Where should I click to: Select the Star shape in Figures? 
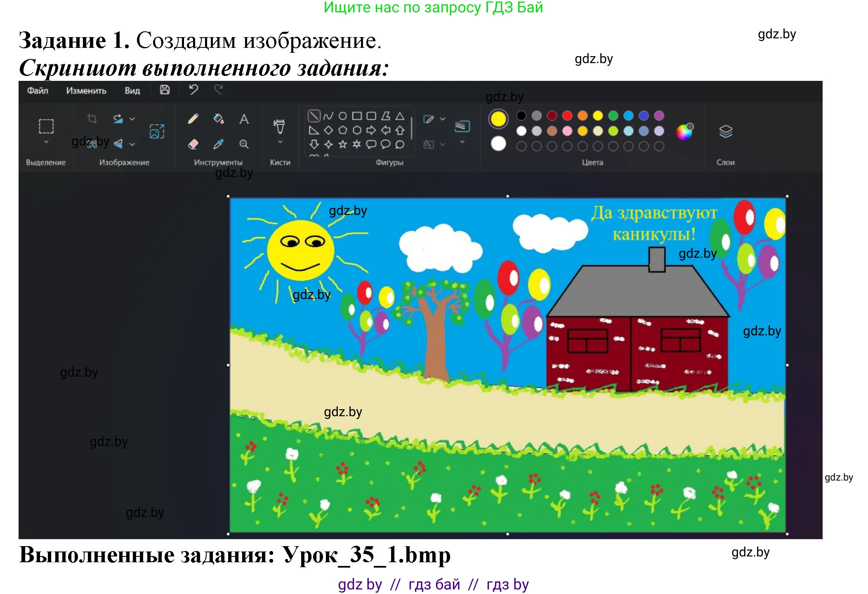pos(342,144)
